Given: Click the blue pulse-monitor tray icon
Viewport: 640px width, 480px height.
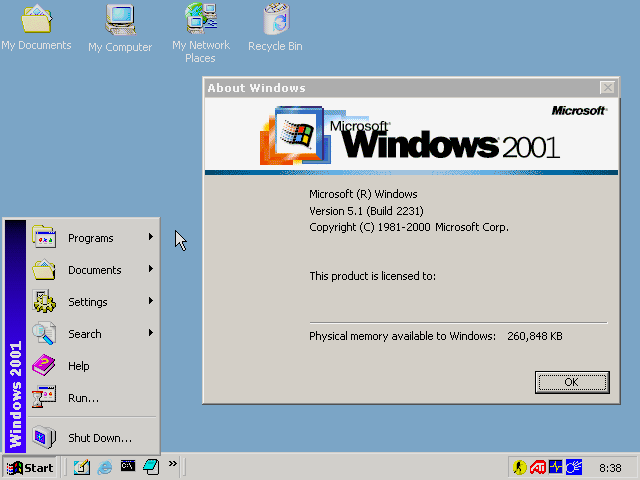Looking at the screenshot, I should click(556, 467).
